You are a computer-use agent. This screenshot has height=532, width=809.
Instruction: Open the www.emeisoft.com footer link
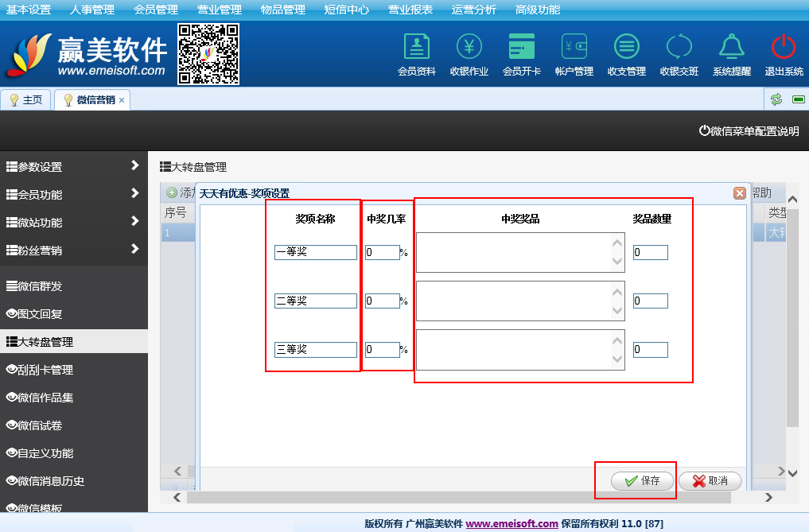click(x=511, y=523)
